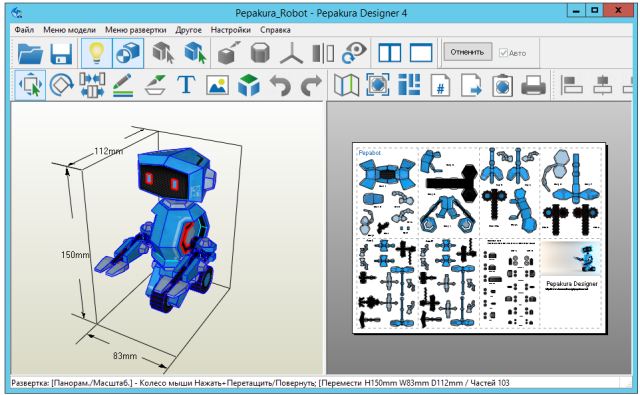The image size is (640, 395).
Task: Open the Настройки menu
Action: [231, 30]
